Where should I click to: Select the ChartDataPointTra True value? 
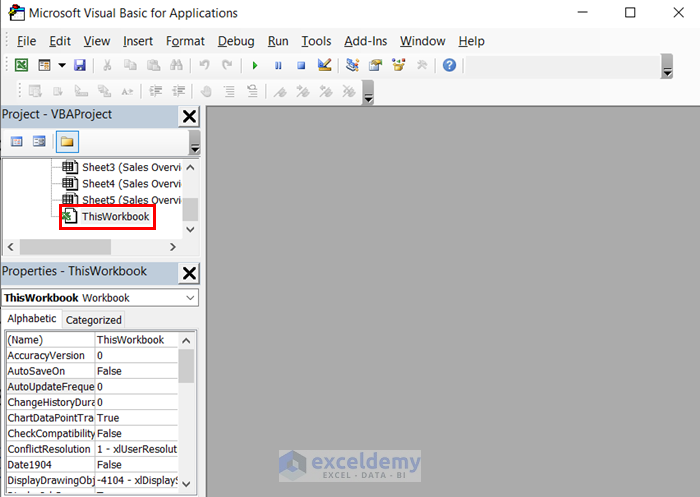(137, 418)
